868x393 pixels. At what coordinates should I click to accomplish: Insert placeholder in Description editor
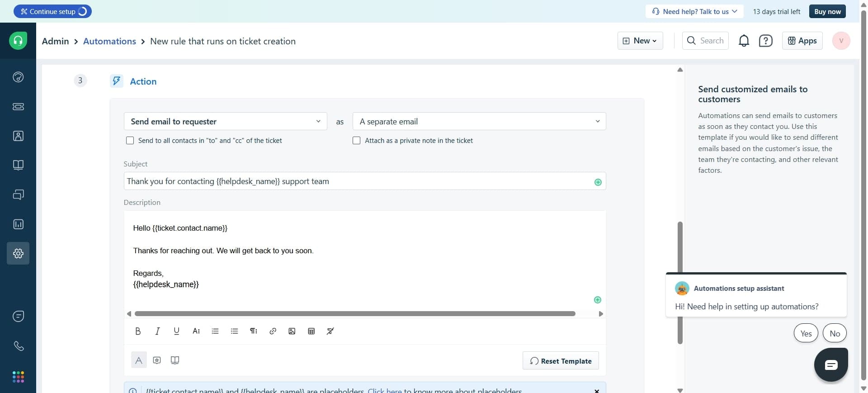597,300
